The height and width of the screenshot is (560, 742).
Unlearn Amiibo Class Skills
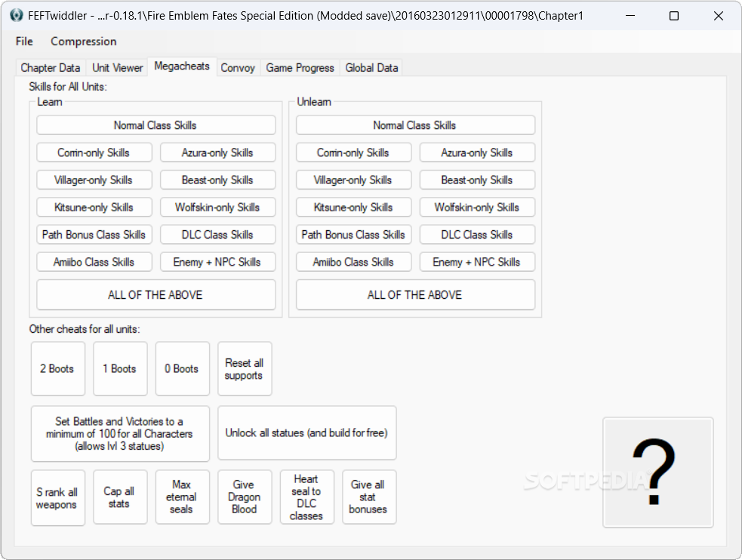coord(353,262)
